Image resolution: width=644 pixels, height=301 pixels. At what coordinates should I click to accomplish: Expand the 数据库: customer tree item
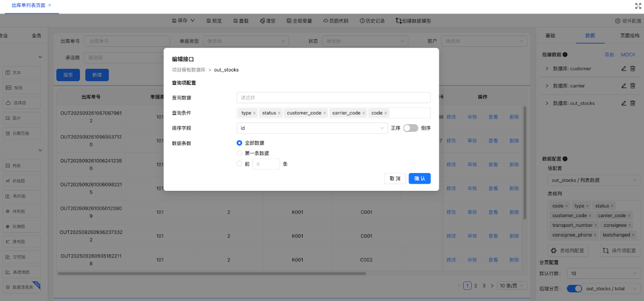[547, 69]
